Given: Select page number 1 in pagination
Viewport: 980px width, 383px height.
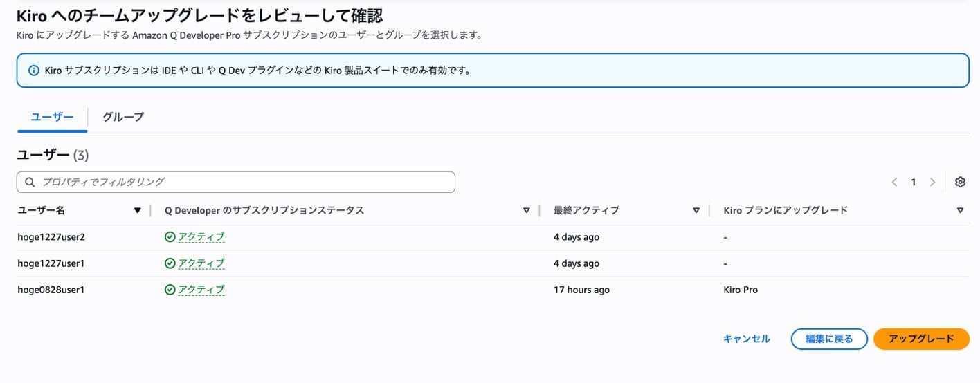Looking at the screenshot, I should [x=913, y=182].
